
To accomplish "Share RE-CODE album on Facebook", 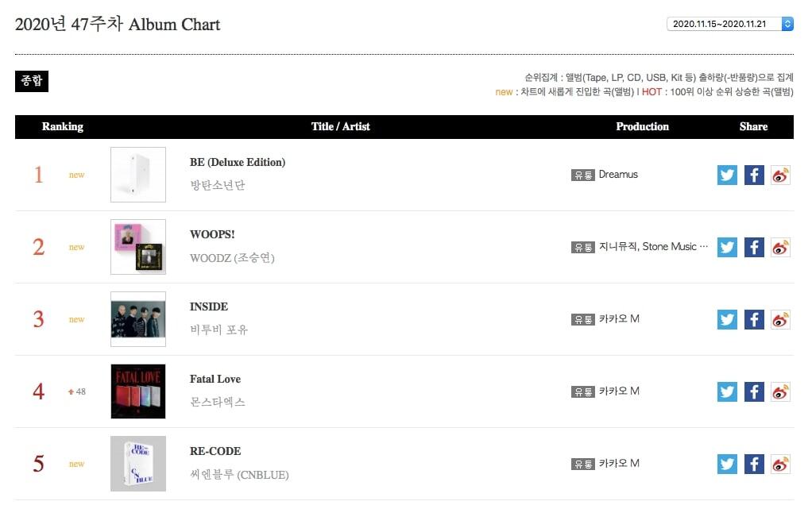I will (x=754, y=464).
